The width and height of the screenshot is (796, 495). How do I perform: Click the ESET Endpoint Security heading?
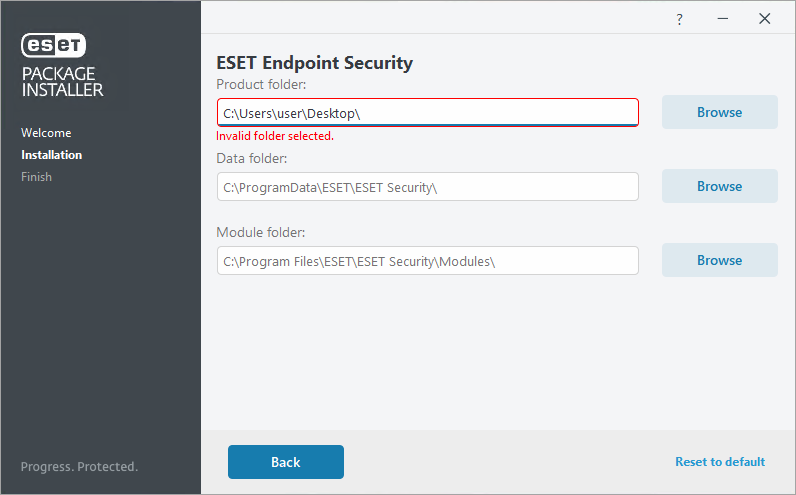click(315, 62)
